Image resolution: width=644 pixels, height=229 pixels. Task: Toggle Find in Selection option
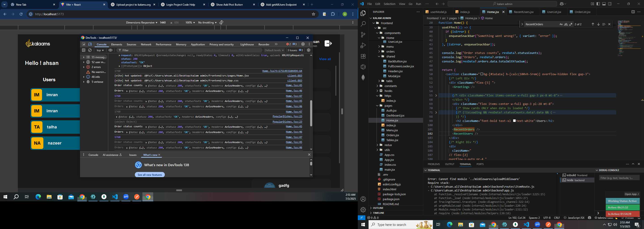coord(604,24)
